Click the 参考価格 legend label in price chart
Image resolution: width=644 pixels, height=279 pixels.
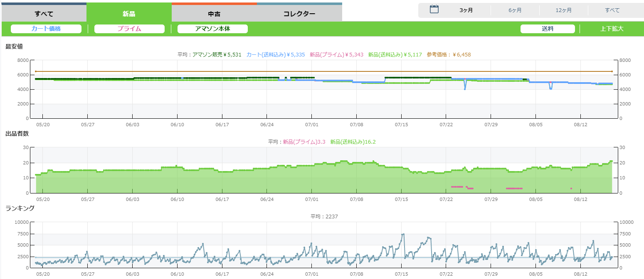[449, 54]
